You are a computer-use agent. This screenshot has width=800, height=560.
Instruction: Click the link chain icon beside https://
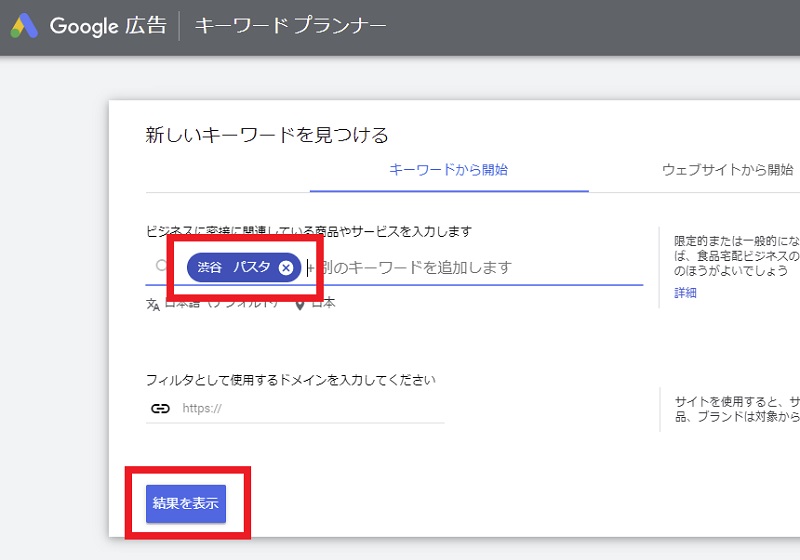pos(160,409)
